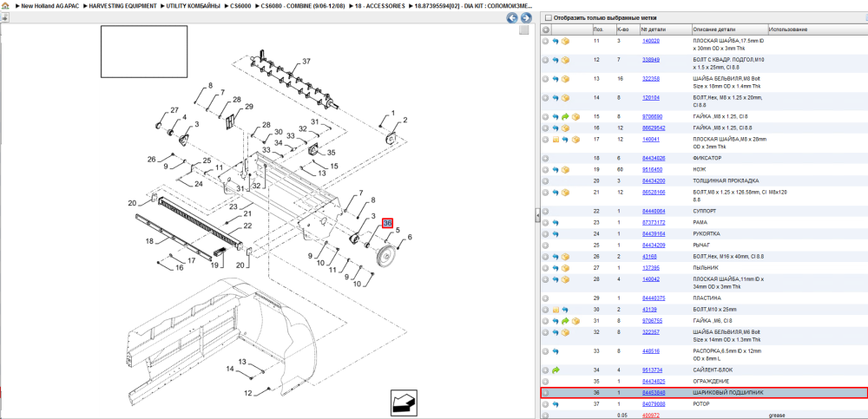The width and height of the screenshot is (868, 419).
Task: Click the blue arrow icon in row 23
Action: [x=556, y=222]
